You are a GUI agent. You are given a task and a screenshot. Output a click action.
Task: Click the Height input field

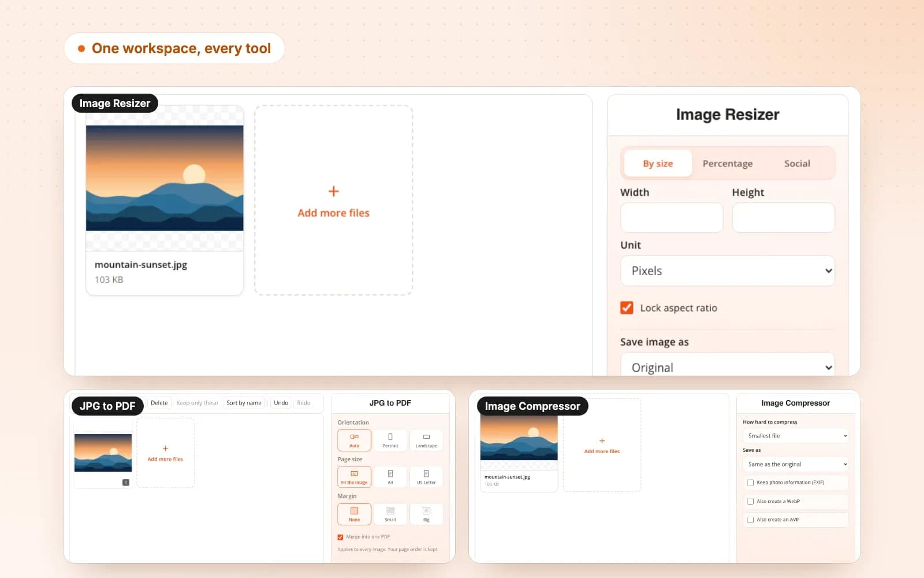coord(783,217)
